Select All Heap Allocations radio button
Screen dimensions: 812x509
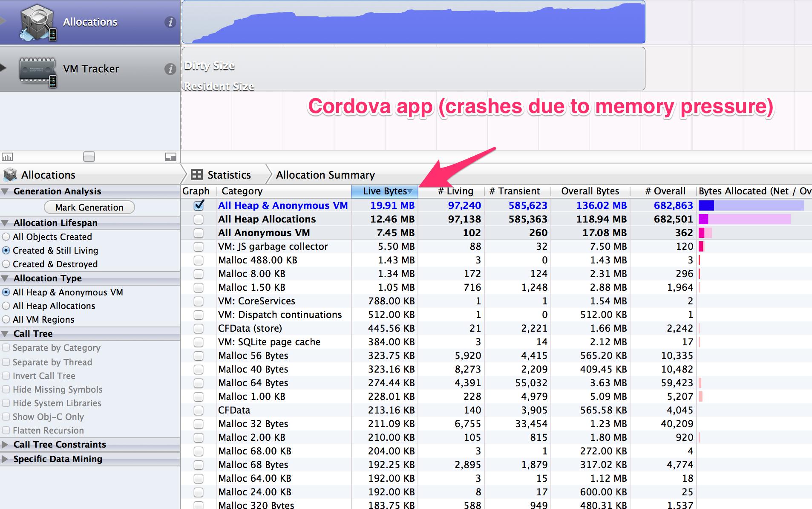coord(6,306)
